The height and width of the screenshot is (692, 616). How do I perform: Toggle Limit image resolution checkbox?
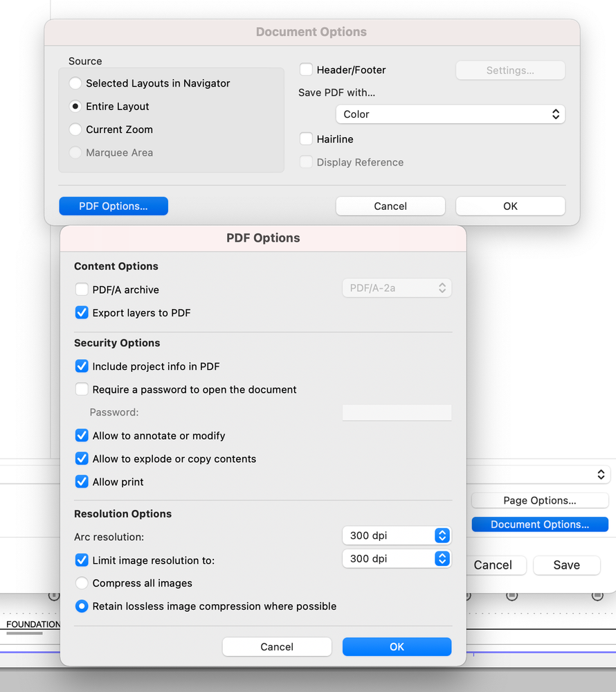pyautogui.click(x=82, y=560)
